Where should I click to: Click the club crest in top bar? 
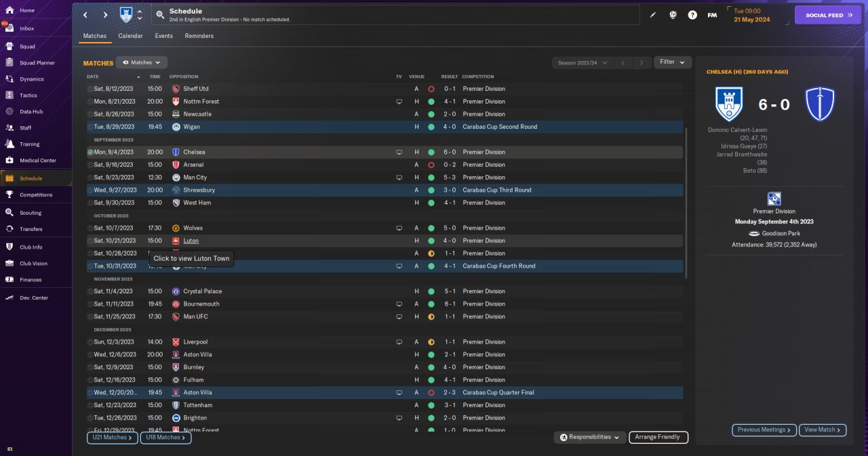click(126, 14)
